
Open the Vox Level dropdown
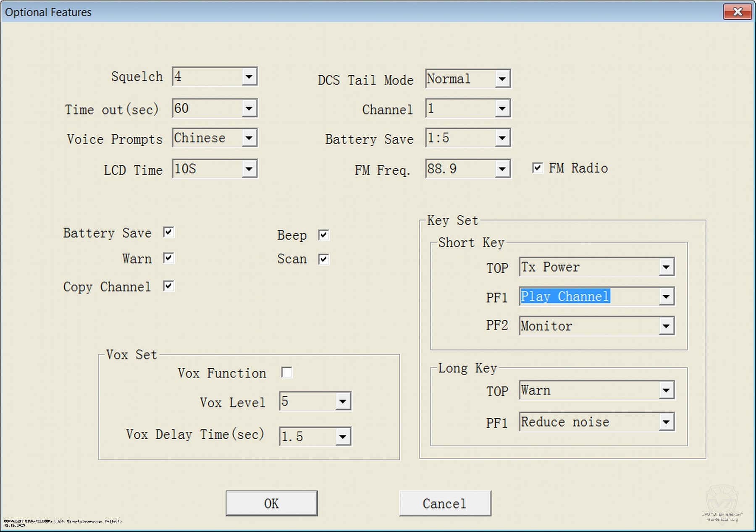343,402
